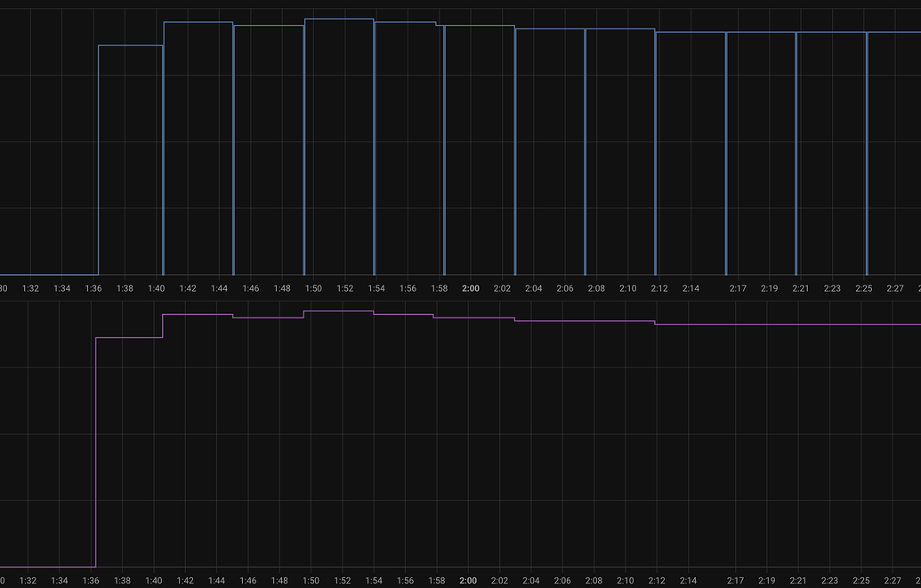Viewport: 921px width, 588px height.
Task: Click the flat top of the first blue pulse
Action: tap(129, 44)
